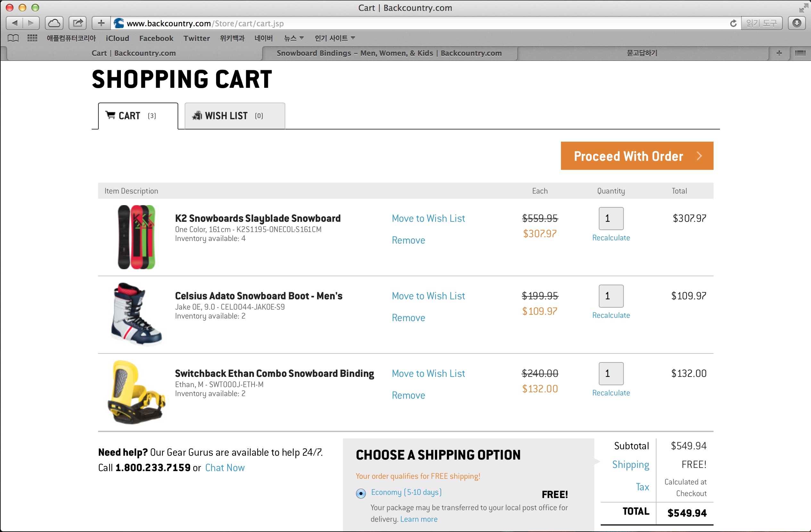This screenshot has height=532, width=811.
Task: Click the add bookmark plus icon
Action: coord(101,23)
